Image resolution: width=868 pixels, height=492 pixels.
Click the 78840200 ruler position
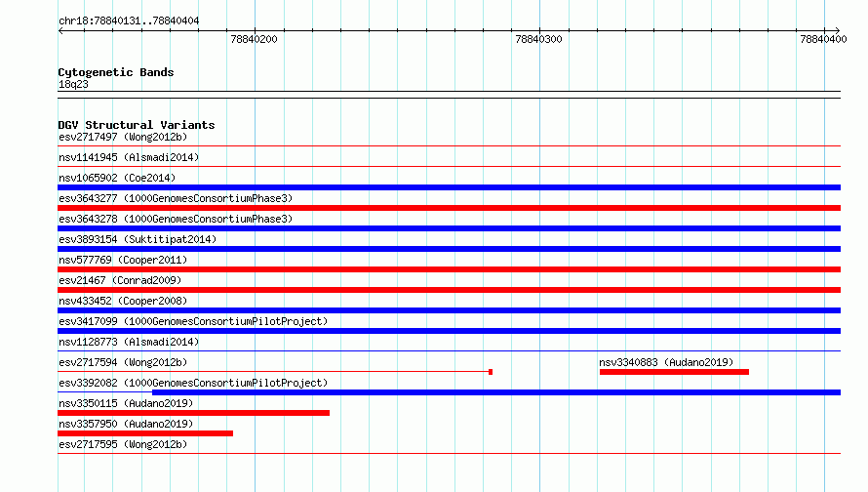(255, 39)
